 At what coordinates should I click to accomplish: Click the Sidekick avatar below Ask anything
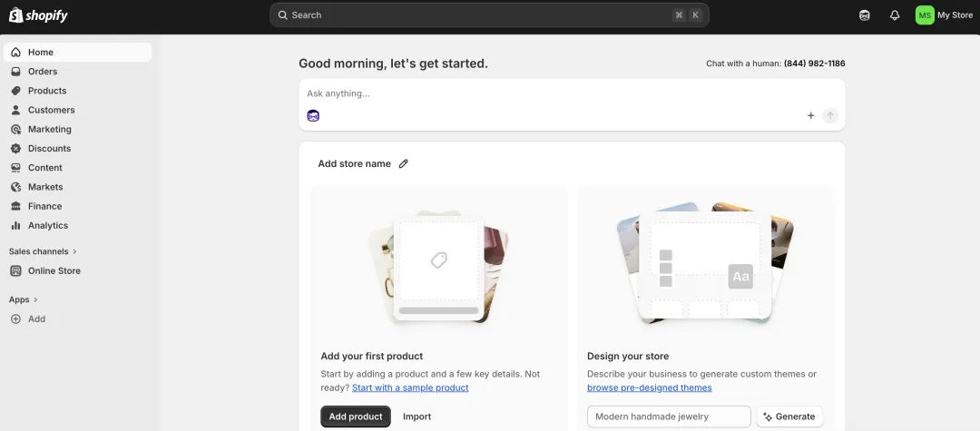[313, 115]
